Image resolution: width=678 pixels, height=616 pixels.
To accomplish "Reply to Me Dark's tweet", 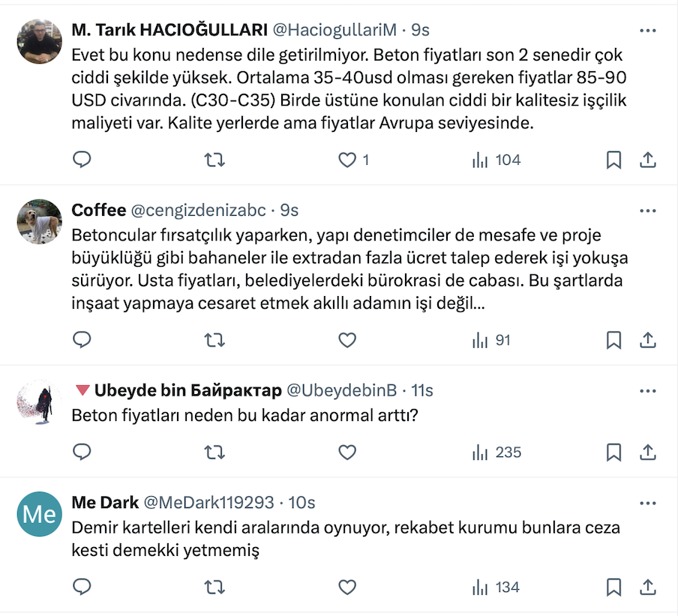I will pyautogui.click(x=82, y=587).
